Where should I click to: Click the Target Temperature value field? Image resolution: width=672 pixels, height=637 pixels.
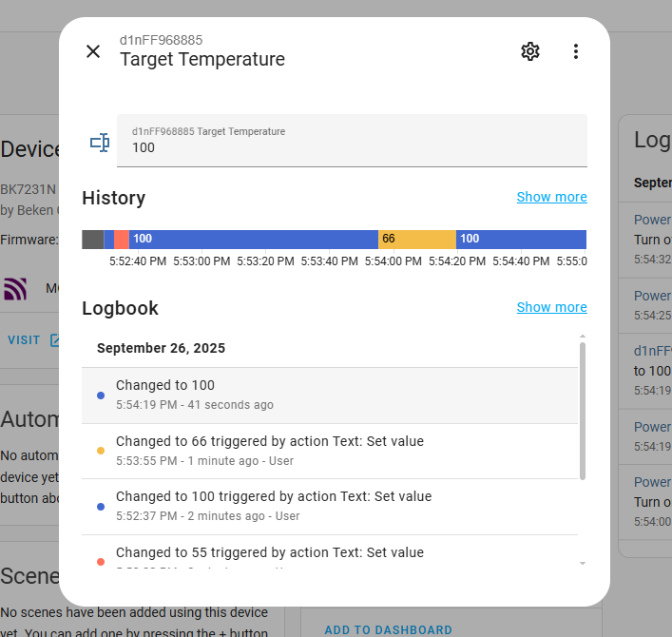point(352,146)
